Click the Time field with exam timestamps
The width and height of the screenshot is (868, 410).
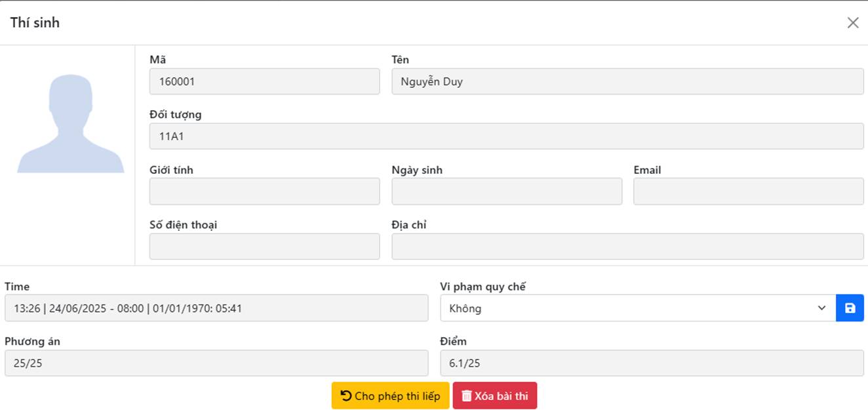pyautogui.click(x=216, y=308)
